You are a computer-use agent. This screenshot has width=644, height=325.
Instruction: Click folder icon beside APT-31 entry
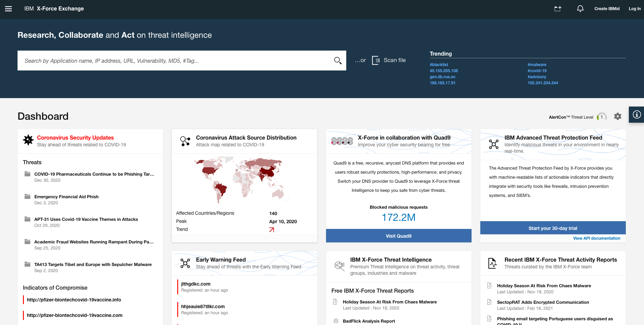point(28,219)
